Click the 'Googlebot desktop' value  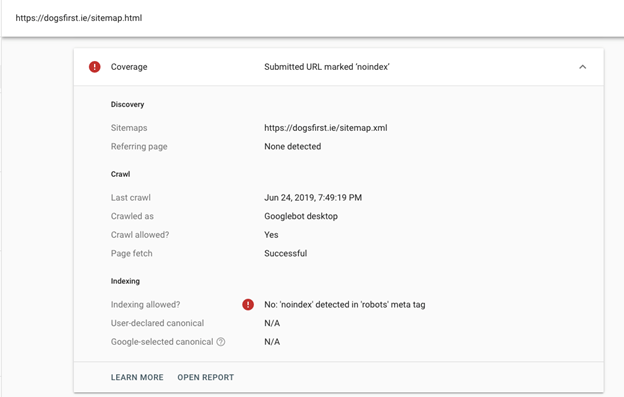click(301, 216)
